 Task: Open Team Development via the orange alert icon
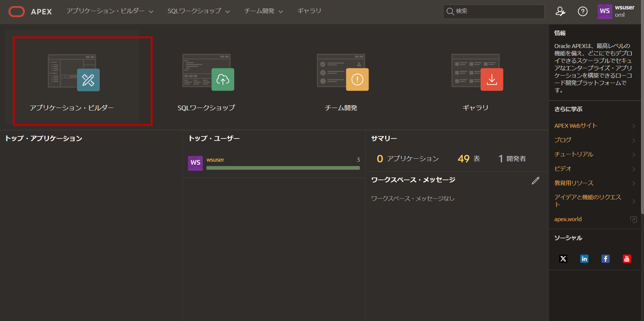357,80
